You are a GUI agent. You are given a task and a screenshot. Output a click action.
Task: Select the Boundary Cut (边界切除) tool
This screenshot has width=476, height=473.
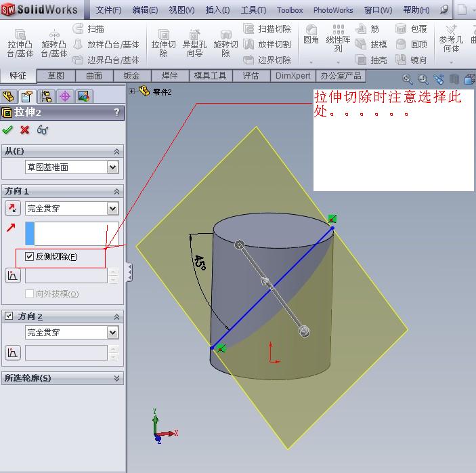coord(267,60)
